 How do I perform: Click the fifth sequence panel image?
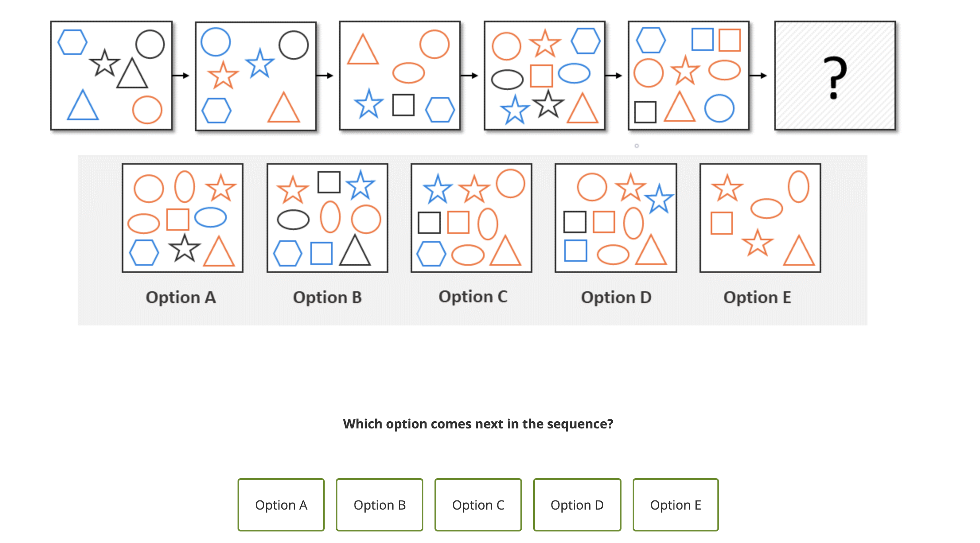(x=689, y=76)
